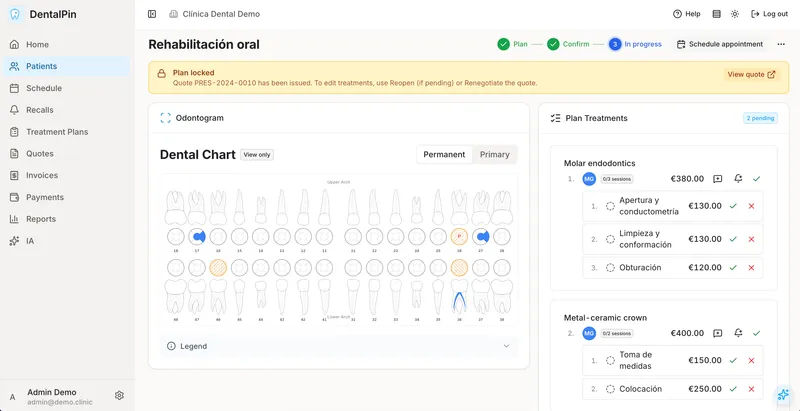Mark Colocación session as complete
The height and width of the screenshot is (411, 800).
[733, 389]
